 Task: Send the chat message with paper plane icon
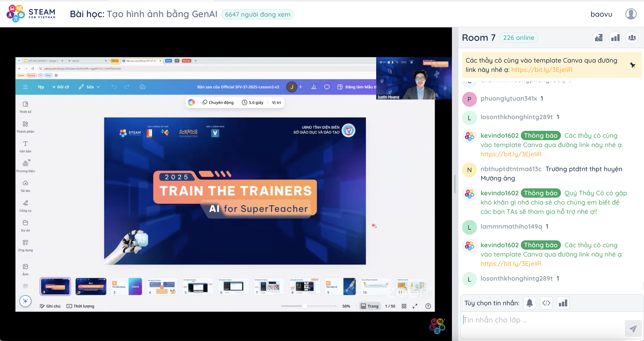[x=633, y=328]
